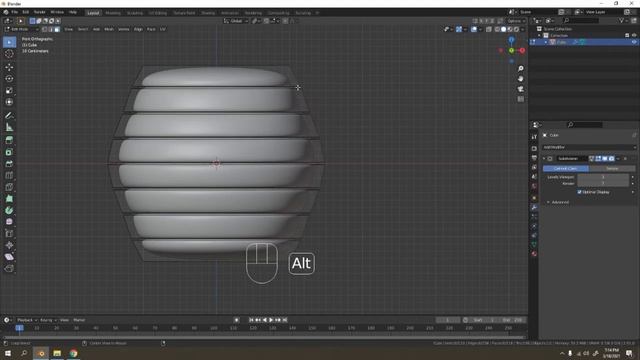The width and height of the screenshot is (640, 360).
Task: Adjust the Render levels field
Action: (x=603, y=183)
